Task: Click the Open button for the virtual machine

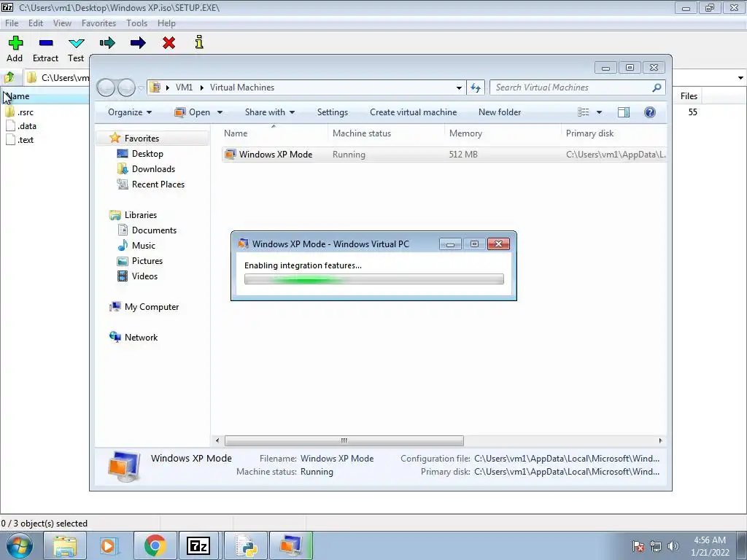Action: (193, 112)
